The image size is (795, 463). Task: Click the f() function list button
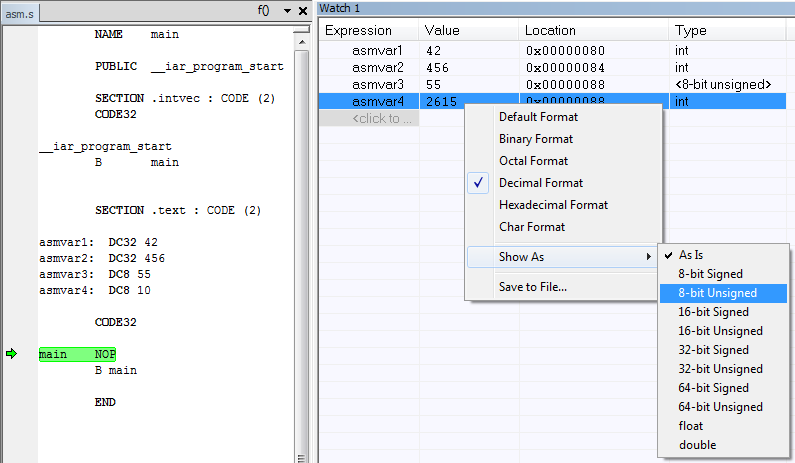[x=264, y=10]
